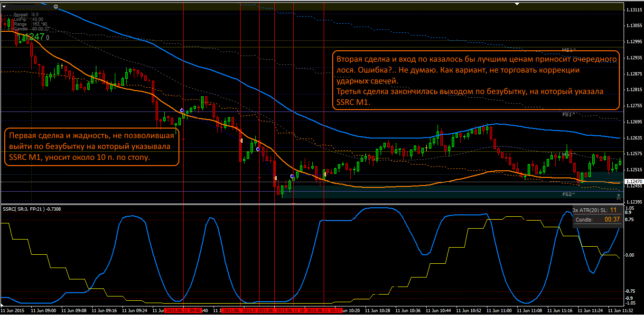Click the 1.12395 price axis label
The height and width of the screenshot is (315, 644).
(634, 202)
